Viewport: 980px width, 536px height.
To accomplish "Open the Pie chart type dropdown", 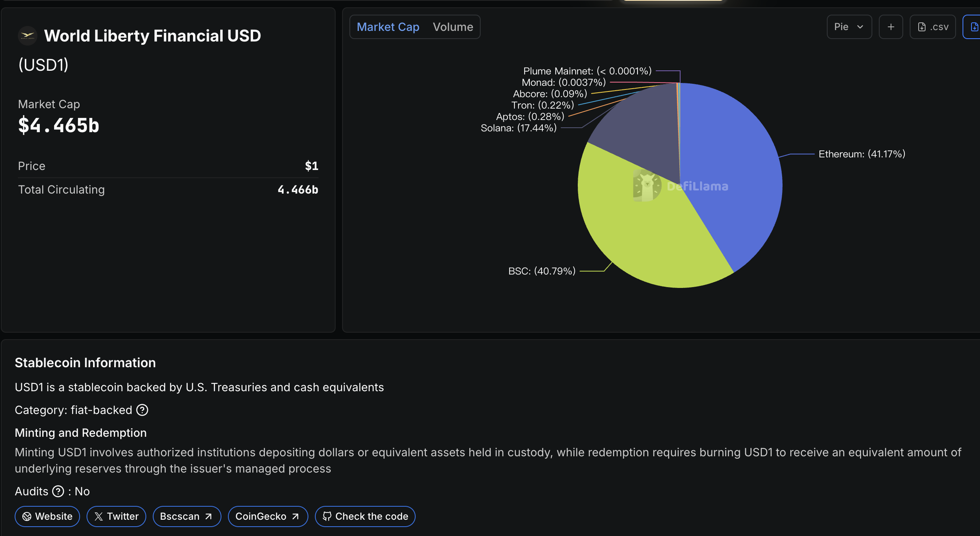I will click(849, 27).
